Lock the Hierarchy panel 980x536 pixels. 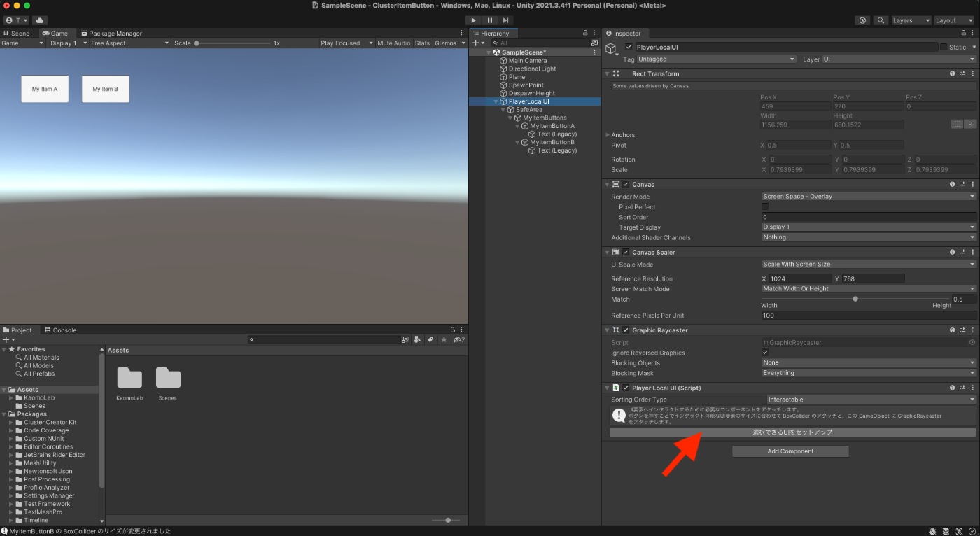pos(585,33)
